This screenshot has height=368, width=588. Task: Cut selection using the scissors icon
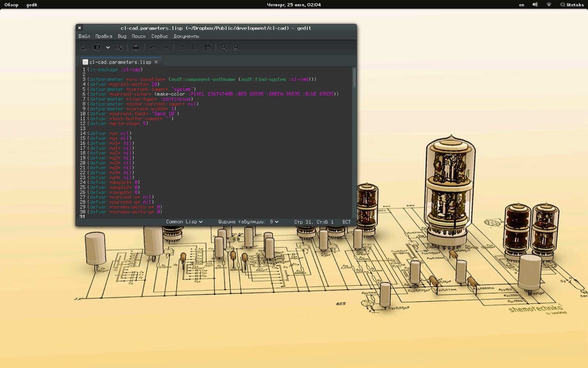click(182, 47)
